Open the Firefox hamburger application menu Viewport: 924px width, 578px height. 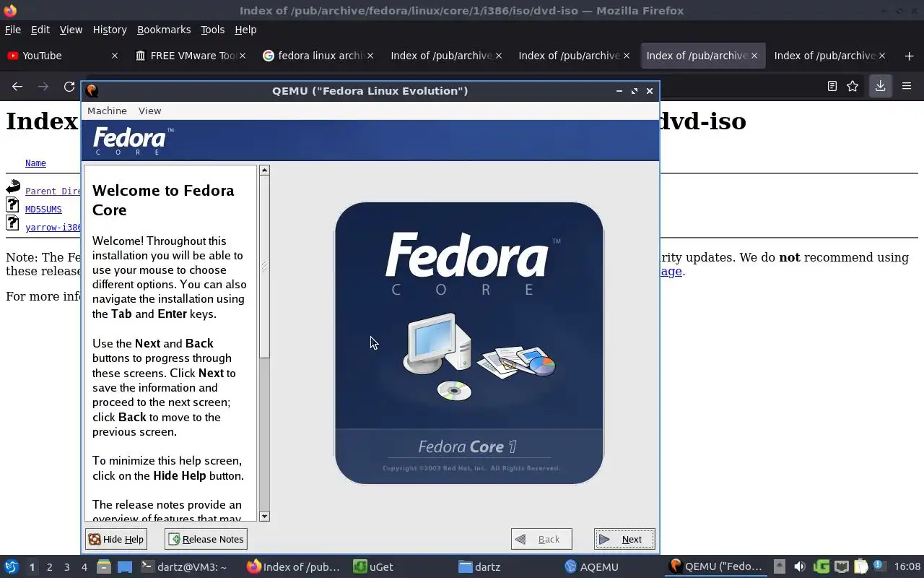pyautogui.click(x=907, y=86)
